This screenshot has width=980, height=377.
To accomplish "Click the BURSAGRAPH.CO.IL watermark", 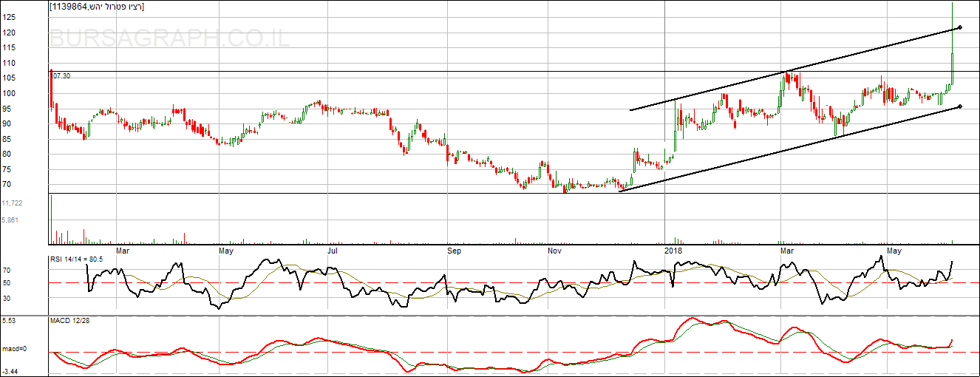I will tap(170, 39).
